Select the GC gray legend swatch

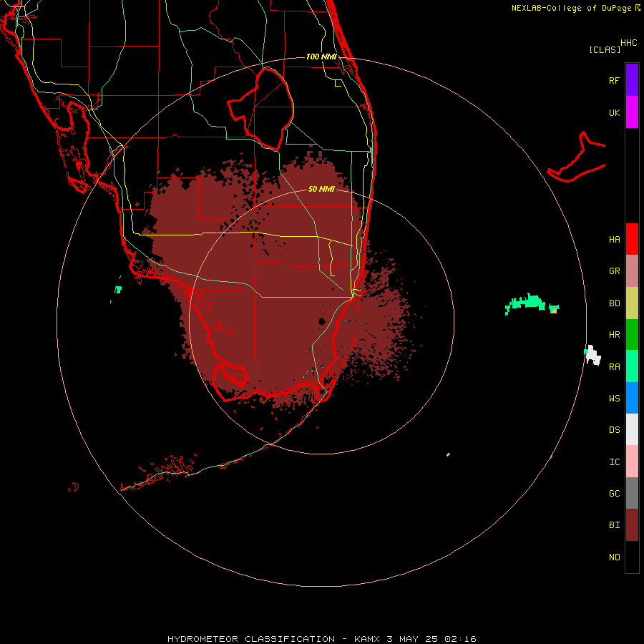point(632,493)
